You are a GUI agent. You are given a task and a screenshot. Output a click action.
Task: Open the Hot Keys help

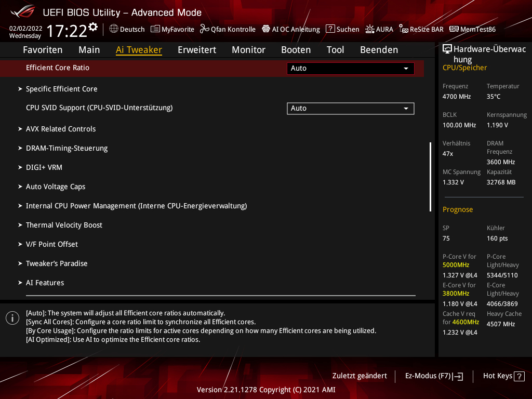pyautogui.click(x=503, y=376)
